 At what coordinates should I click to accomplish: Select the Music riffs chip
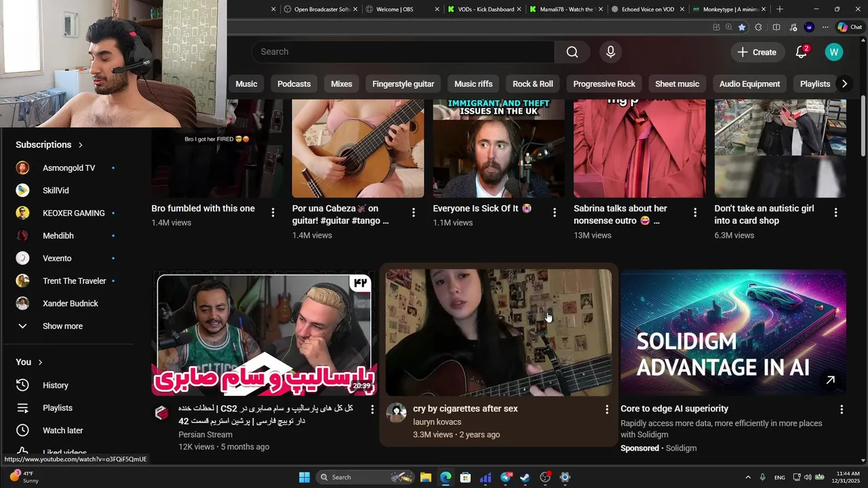pyautogui.click(x=473, y=84)
